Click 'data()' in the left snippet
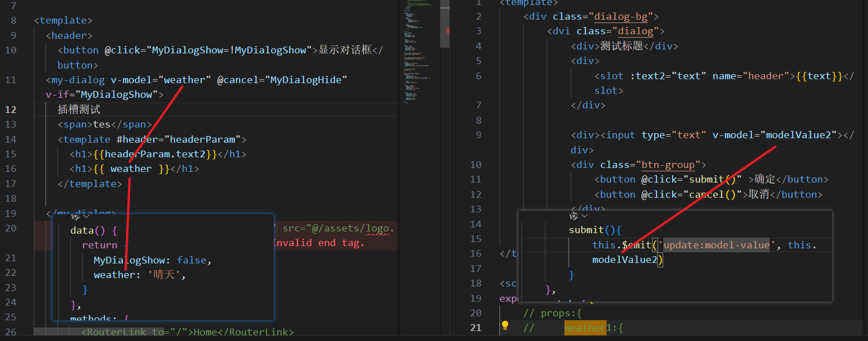The width and height of the screenshot is (868, 341). click(88, 230)
